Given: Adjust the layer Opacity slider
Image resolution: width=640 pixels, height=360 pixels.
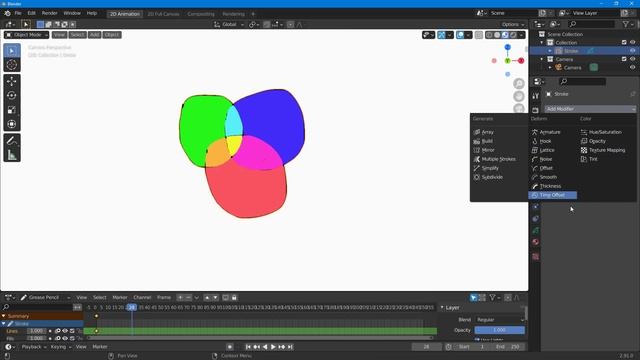Looking at the screenshot, I should tap(500, 330).
